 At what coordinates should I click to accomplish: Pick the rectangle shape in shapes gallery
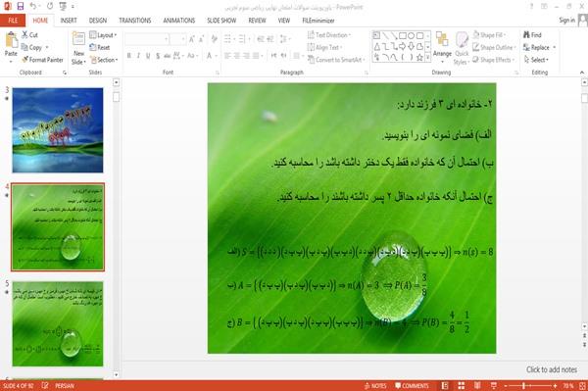click(403, 36)
